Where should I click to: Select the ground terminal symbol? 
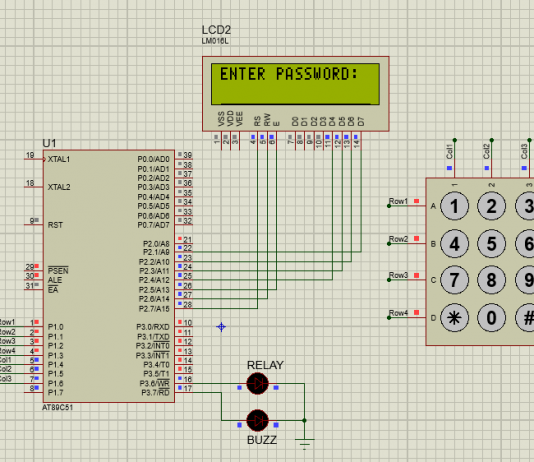click(x=304, y=444)
